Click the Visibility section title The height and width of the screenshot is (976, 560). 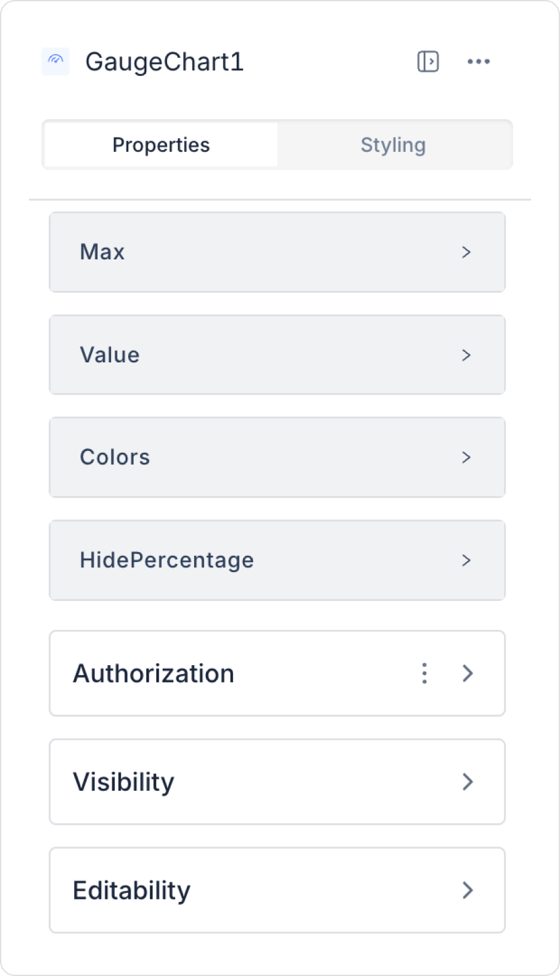click(x=124, y=782)
